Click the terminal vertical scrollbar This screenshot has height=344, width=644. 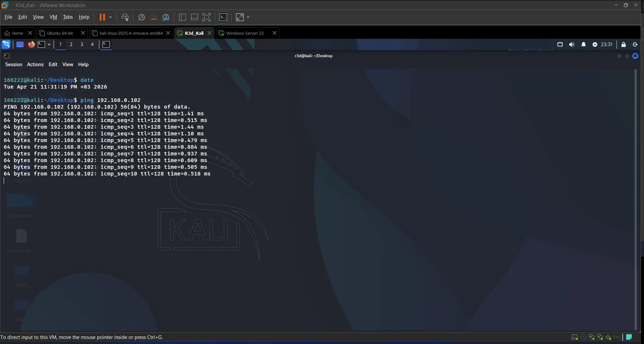tap(636, 200)
